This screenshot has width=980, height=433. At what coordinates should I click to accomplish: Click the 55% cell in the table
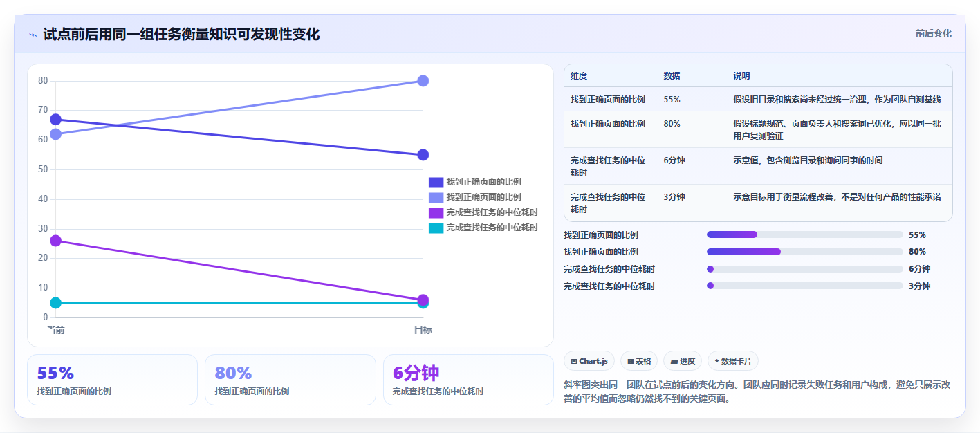point(672,100)
